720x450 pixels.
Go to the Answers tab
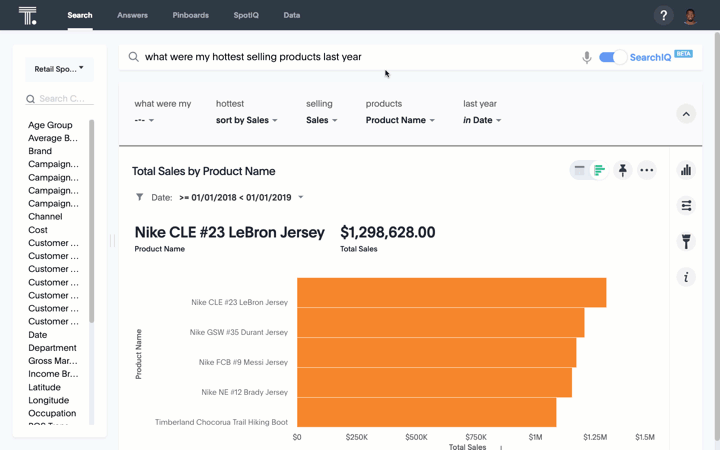132,15
